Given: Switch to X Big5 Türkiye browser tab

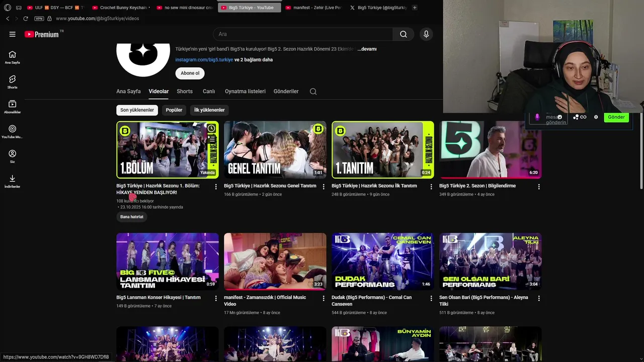Looking at the screenshot, I should tap(377, 8).
